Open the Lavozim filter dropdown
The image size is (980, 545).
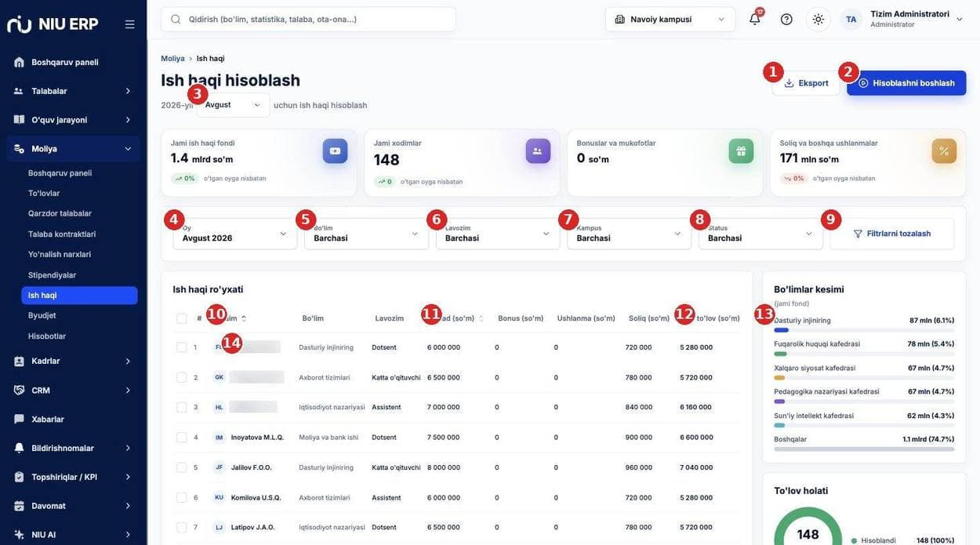tap(498, 234)
